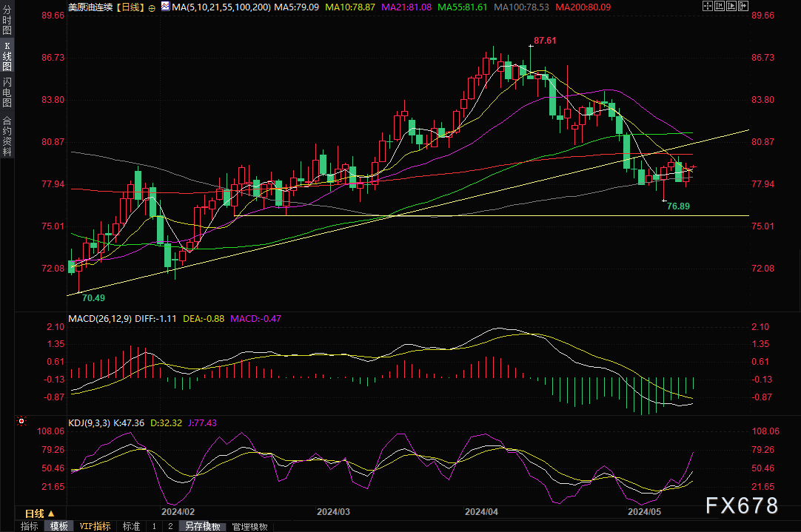Switch to template 1
Image resolution: width=801 pixels, height=532 pixels.
point(154,526)
